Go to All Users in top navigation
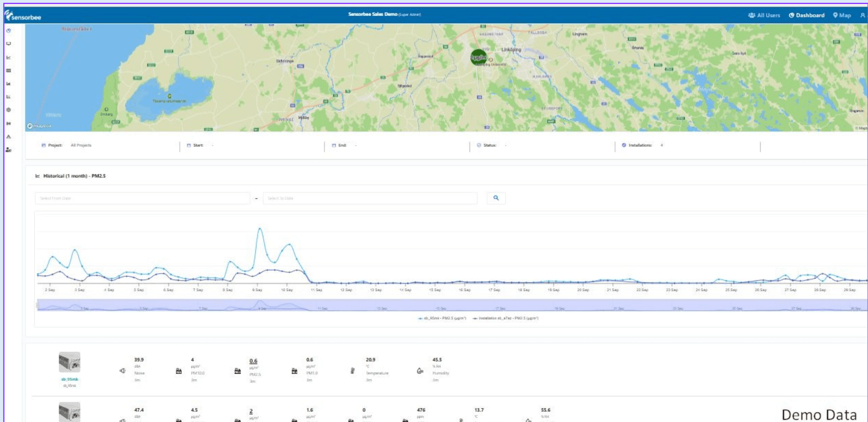The height and width of the screenshot is (422, 868). coord(764,15)
